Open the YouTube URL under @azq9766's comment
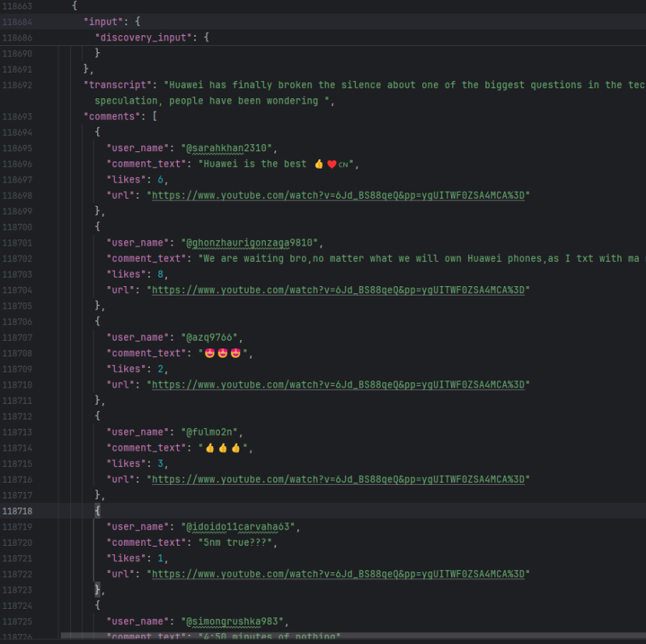Viewport: 646px width, 644px height. (339, 384)
